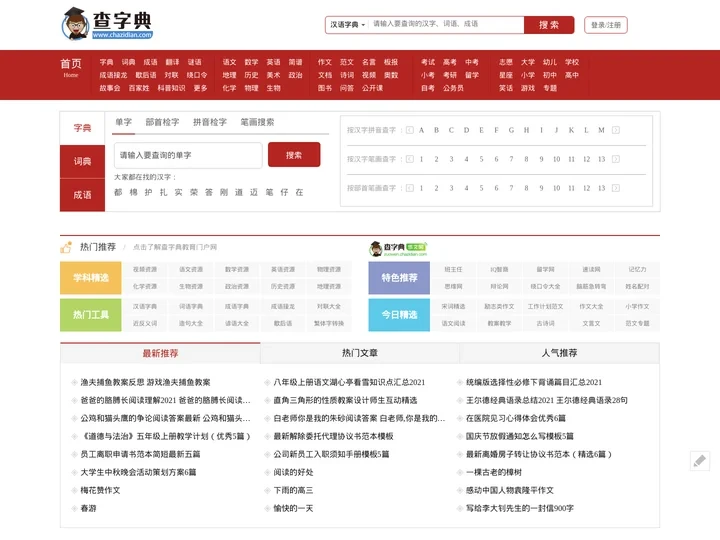720x540 pixels.
Task: Click next arrow in 按部首笔画查字 row
Action: (616, 188)
